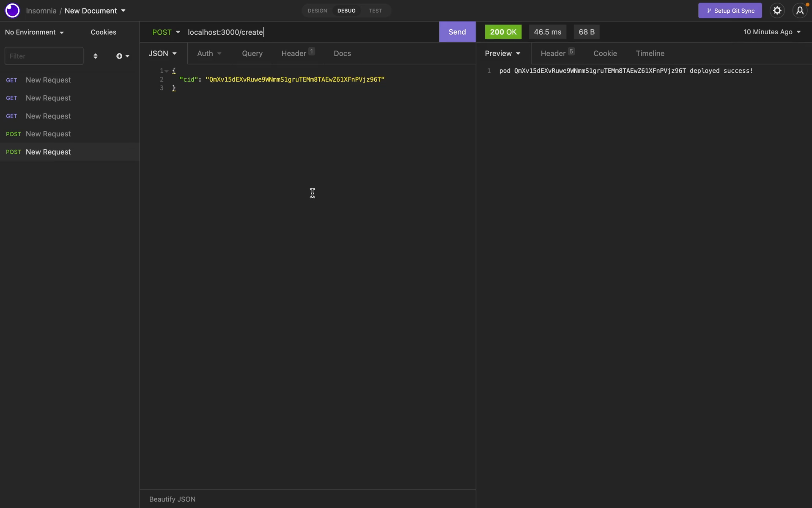Image resolution: width=812 pixels, height=508 pixels.
Task: Click the plus create-request icon
Action: click(x=123, y=56)
